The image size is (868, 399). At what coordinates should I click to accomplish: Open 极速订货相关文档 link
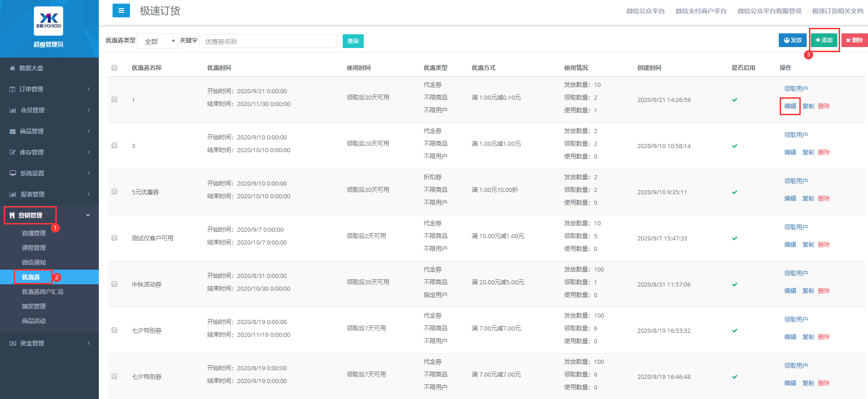[837, 11]
